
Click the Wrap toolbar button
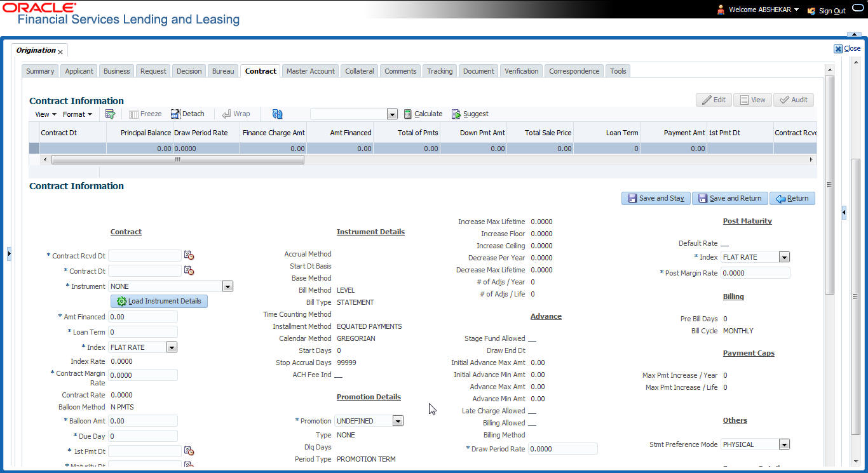(236, 114)
